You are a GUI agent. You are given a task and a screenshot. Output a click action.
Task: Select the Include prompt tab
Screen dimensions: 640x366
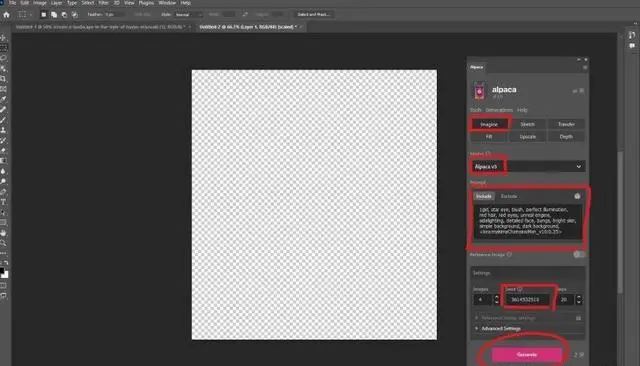tap(484, 196)
